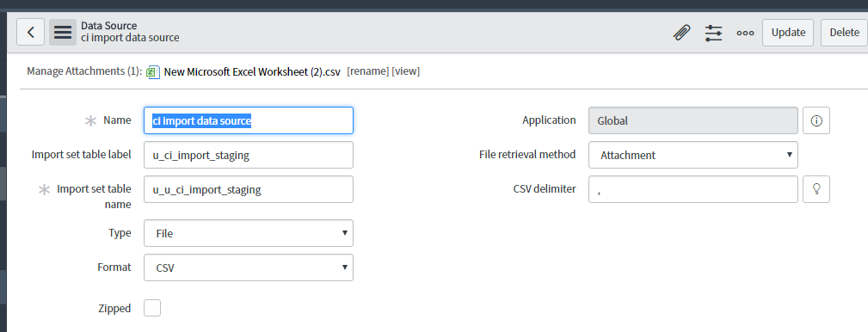The image size is (868, 332).
Task: Open more options ellipsis menu
Action: point(745,33)
